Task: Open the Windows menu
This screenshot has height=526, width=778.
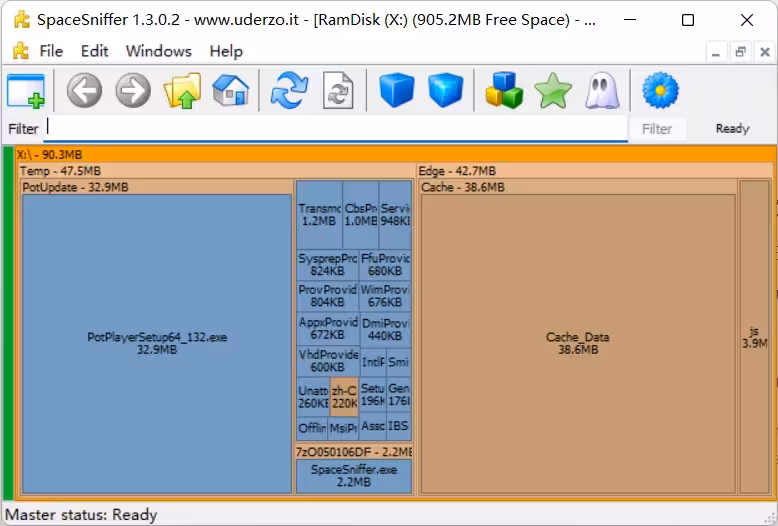Action: pos(158,51)
